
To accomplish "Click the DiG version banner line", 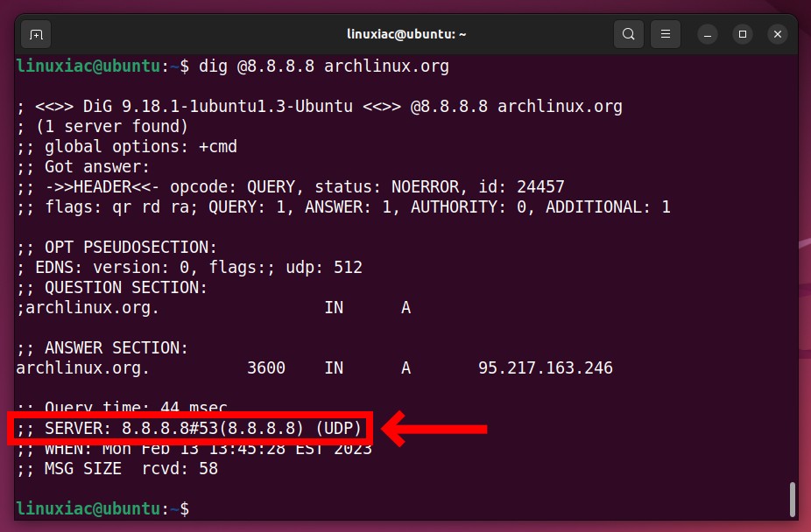I will point(319,107).
